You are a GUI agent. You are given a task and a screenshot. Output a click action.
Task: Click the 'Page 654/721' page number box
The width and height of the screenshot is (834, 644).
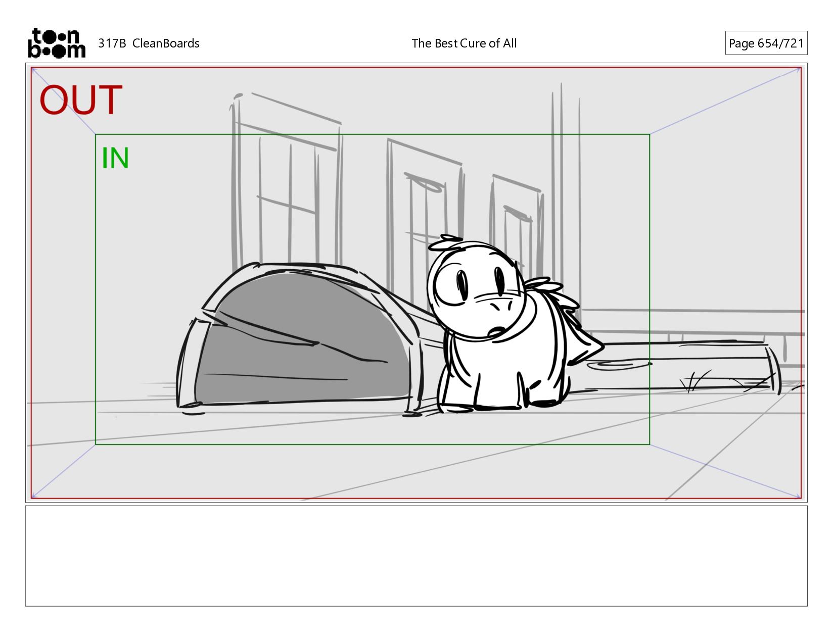(766, 43)
